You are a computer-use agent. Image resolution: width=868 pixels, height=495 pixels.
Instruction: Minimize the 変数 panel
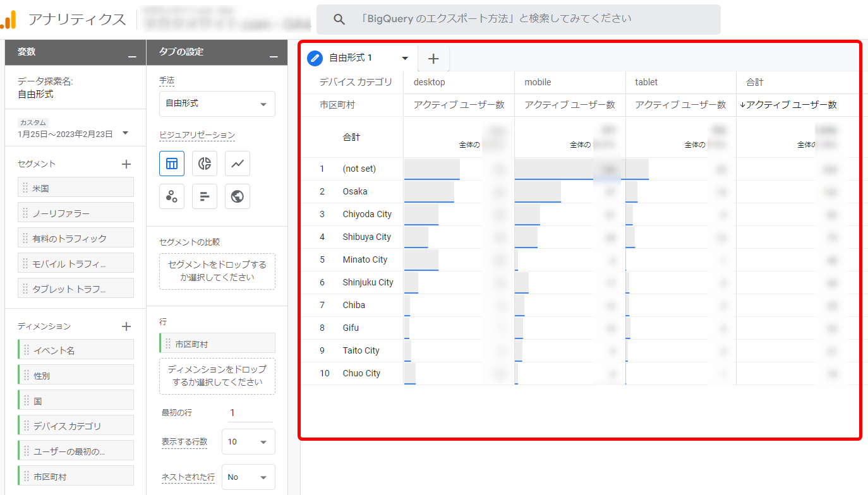(x=132, y=57)
